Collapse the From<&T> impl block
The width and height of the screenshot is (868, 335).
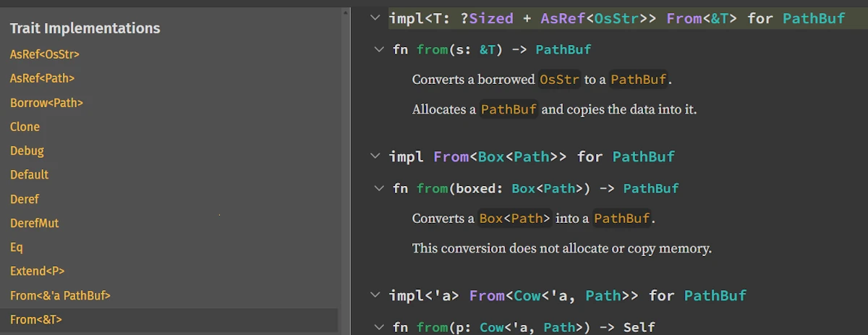[374, 18]
